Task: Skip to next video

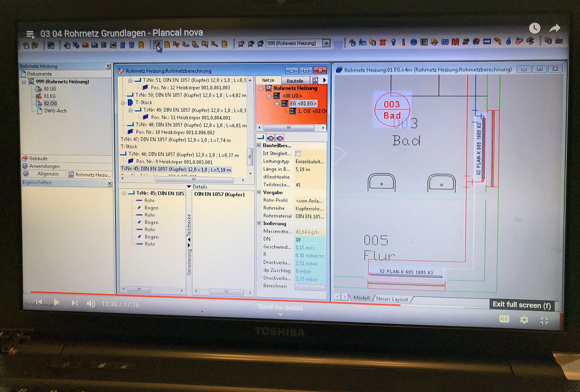Action: pos(74,303)
